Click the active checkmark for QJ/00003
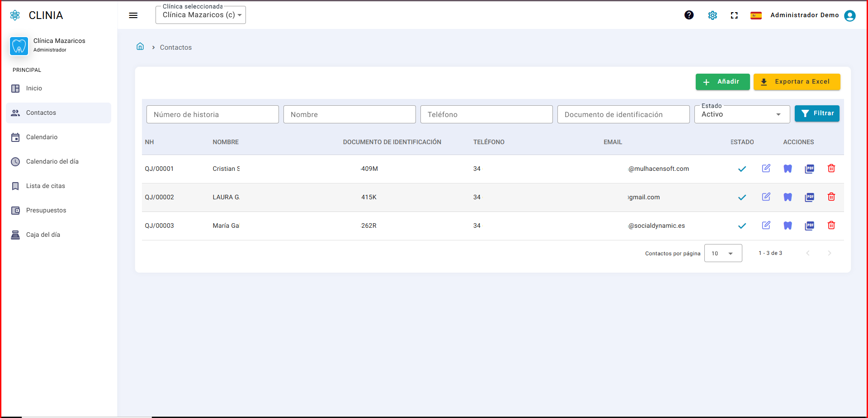The image size is (868, 418). pos(742,226)
